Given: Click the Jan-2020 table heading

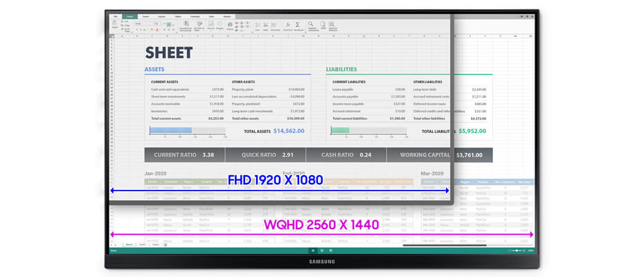Looking at the screenshot, I should (155, 174).
